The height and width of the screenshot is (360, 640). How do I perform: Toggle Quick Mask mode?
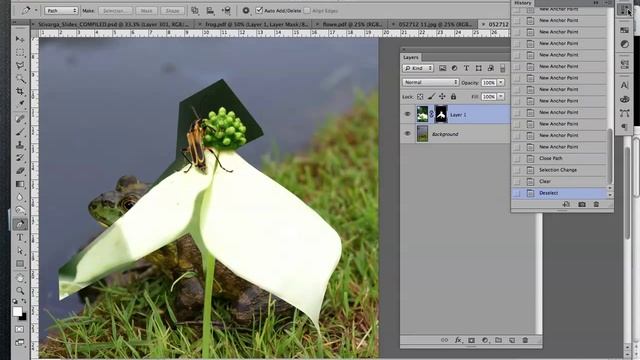(x=20, y=329)
